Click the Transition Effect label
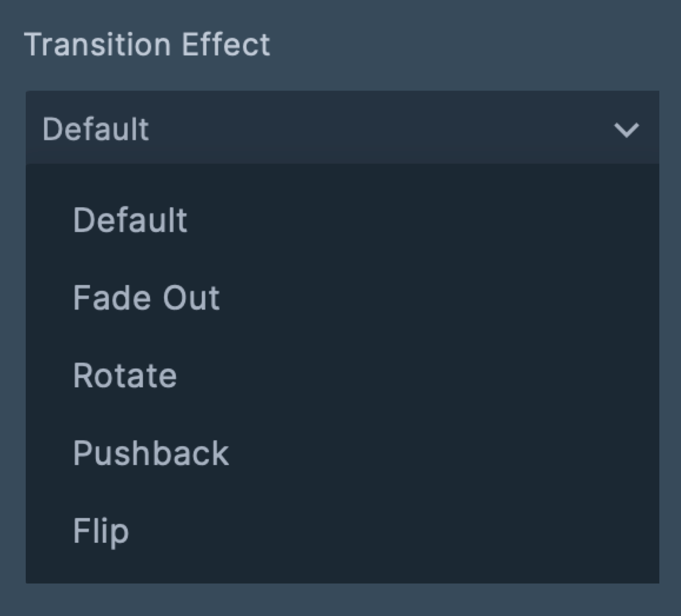 coord(147,45)
